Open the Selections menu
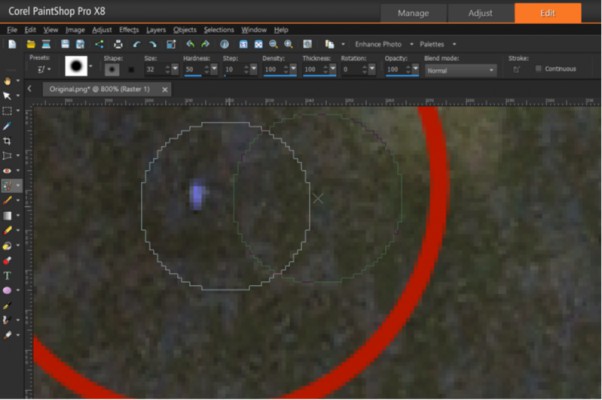602x400 pixels. (219, 30)
